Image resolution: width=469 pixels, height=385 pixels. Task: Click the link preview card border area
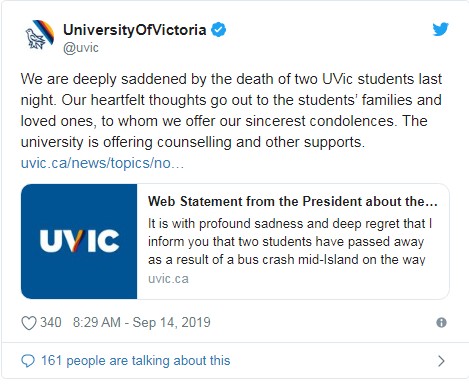coord(235,241)
